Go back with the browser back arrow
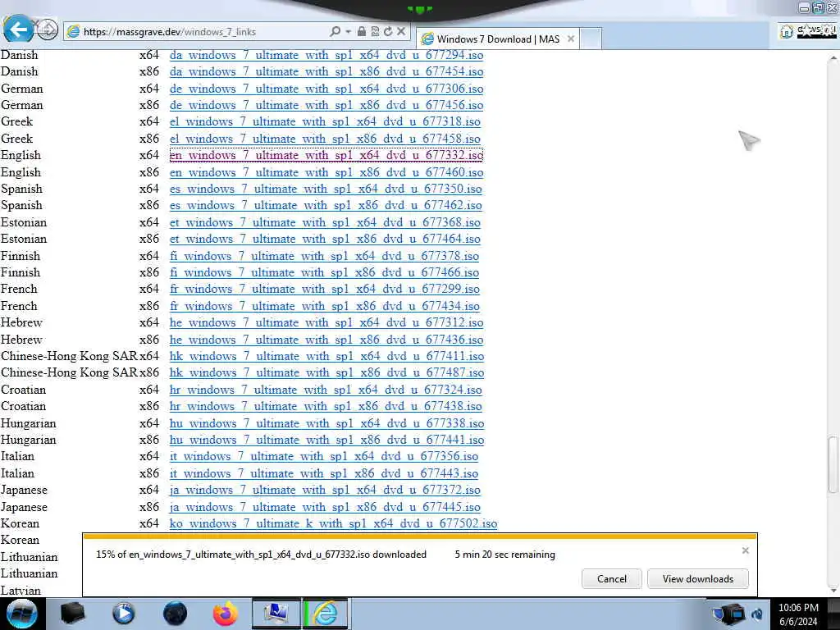This screenshot has width=840, height=630. pos(18,29)
